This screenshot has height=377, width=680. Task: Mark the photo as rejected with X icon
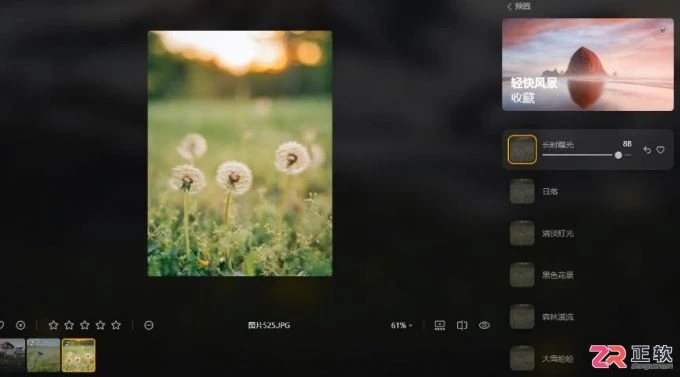click(x=20, y=325)
